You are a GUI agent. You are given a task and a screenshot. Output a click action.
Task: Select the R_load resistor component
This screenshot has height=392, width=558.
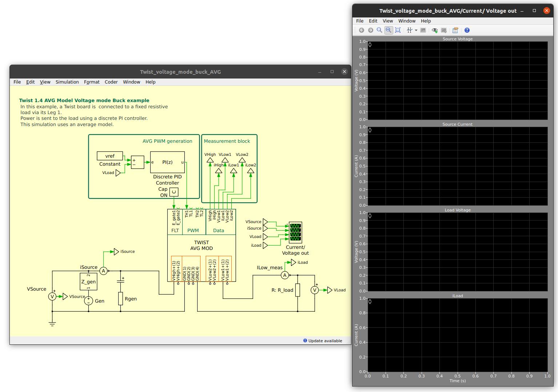[x=298, y=290]
